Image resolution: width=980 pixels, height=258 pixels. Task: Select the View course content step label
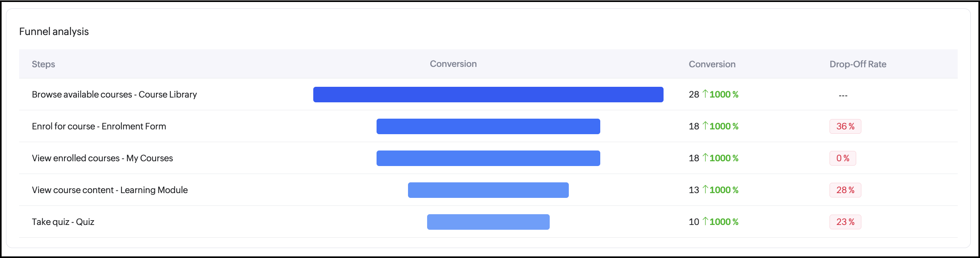pos(109,190)
